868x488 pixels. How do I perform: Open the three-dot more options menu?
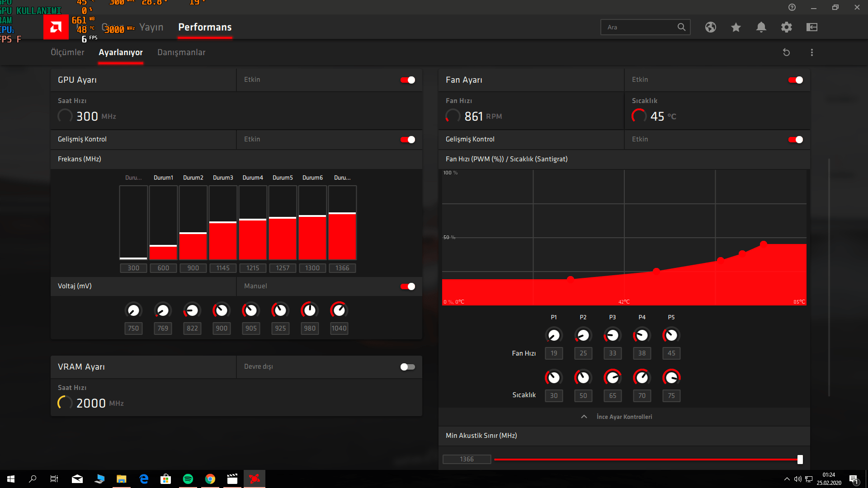(x=812, y=52)
